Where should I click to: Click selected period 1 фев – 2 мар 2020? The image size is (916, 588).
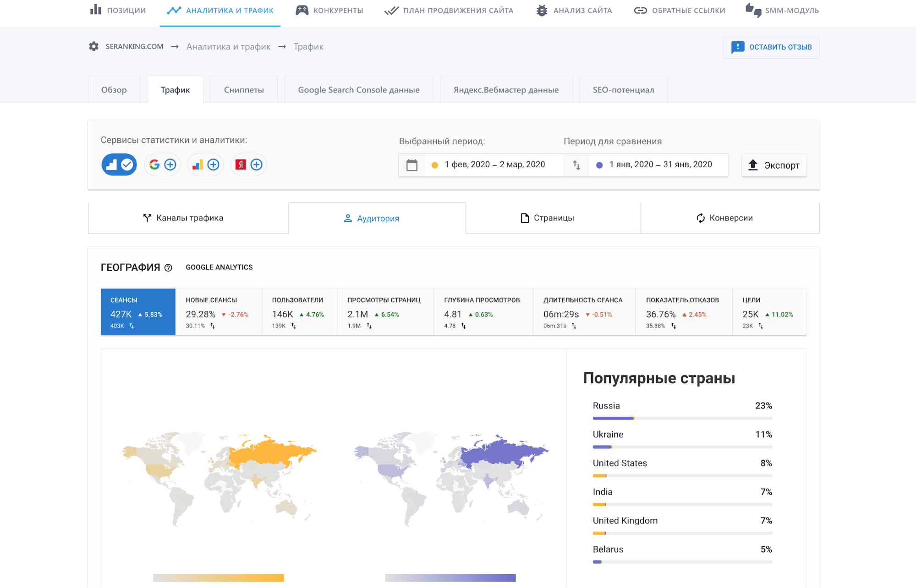pyautogui.click(x=494, y=164)
